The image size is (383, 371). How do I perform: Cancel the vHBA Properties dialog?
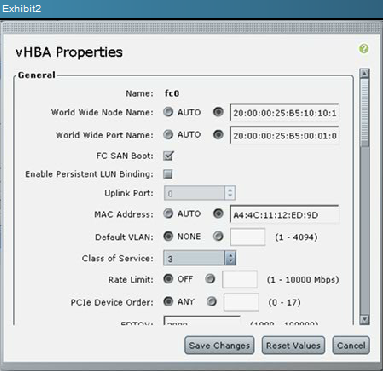[x=351, y=345]
